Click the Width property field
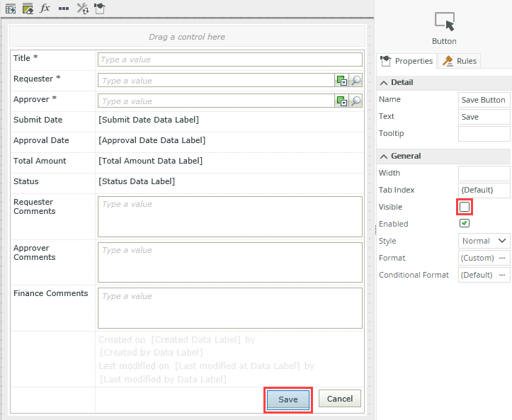Viewport: 512px width, 420px height. coord(484,174)
